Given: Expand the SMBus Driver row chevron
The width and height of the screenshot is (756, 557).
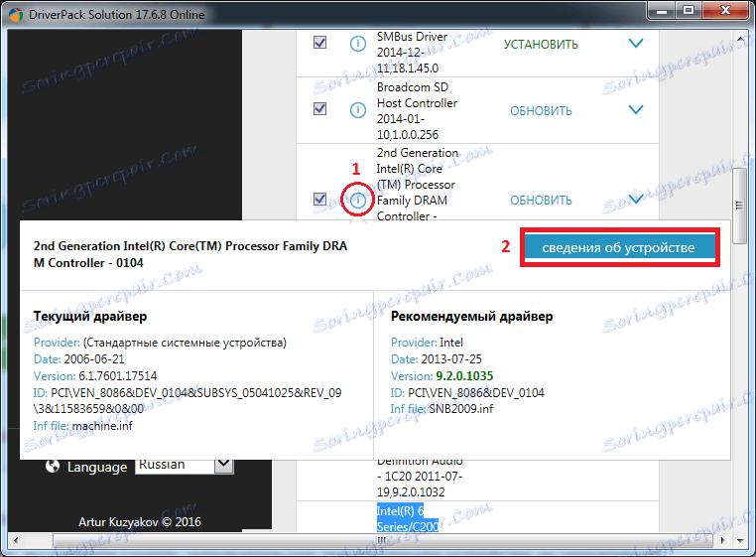Looking at the screenshot, I should [x=636, y=44].
